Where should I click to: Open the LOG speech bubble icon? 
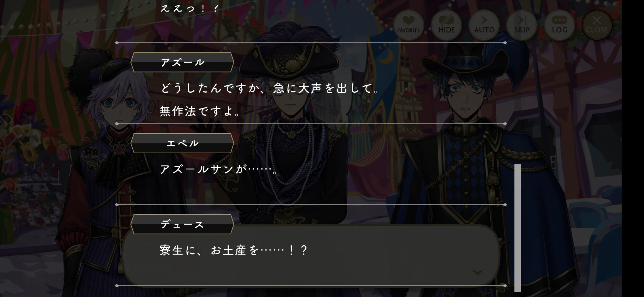coord(559,24)
